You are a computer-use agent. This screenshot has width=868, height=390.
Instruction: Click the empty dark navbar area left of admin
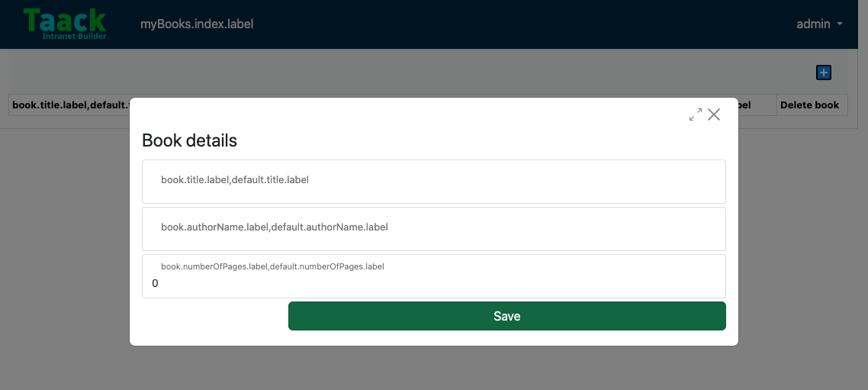[520, 24]
